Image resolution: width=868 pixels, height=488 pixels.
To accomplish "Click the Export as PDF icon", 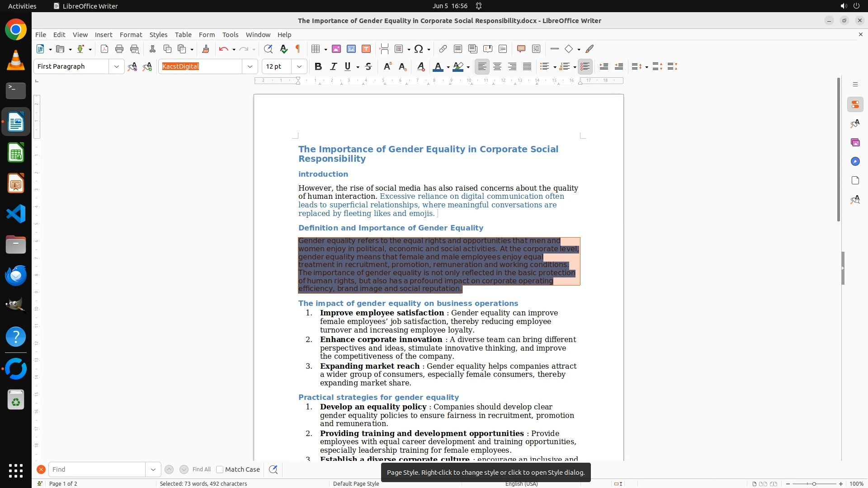I will (104, 49).
